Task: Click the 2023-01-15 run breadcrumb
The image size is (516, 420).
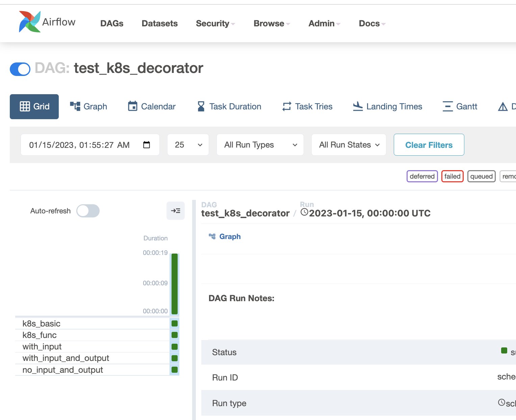Action: (x=365, y=213)
